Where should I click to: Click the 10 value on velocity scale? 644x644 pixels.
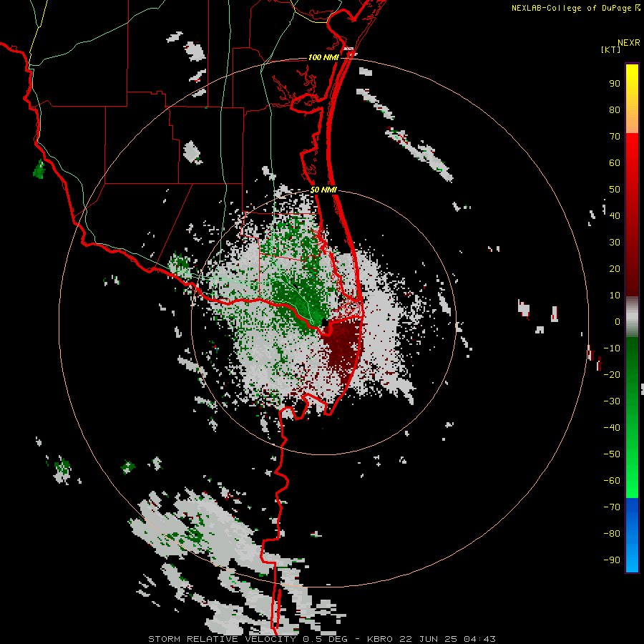coord(615,296)
